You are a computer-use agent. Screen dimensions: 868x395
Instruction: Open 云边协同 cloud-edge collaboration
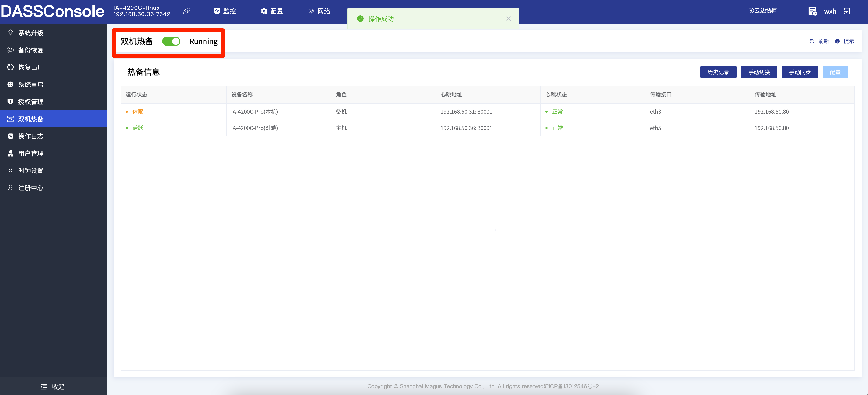coord(763,10)
